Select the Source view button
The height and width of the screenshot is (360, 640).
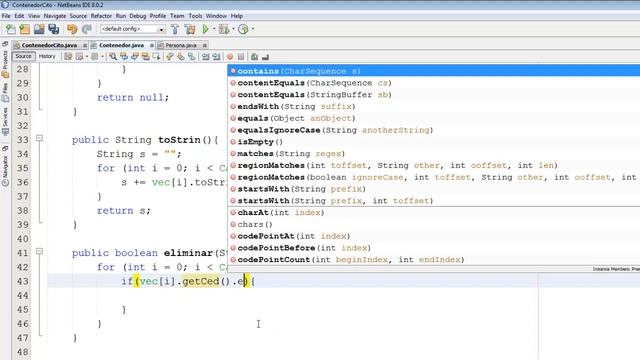pyautogui.click(x=23, y=56)
